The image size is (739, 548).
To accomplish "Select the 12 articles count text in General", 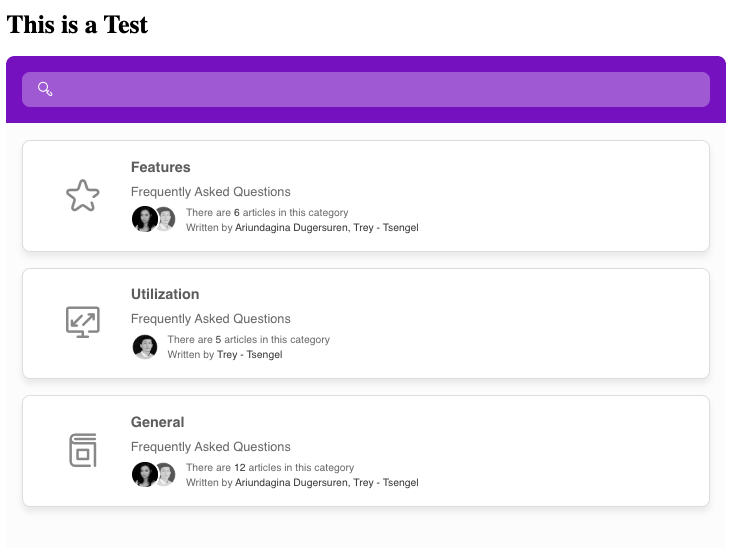I will [270, 467].
